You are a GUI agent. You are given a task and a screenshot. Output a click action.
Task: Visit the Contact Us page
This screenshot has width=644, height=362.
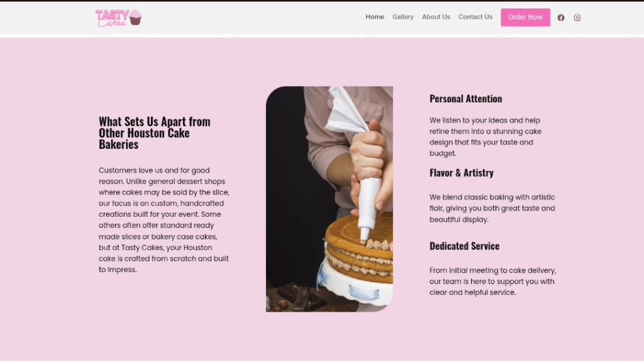[x=475, y=17]
